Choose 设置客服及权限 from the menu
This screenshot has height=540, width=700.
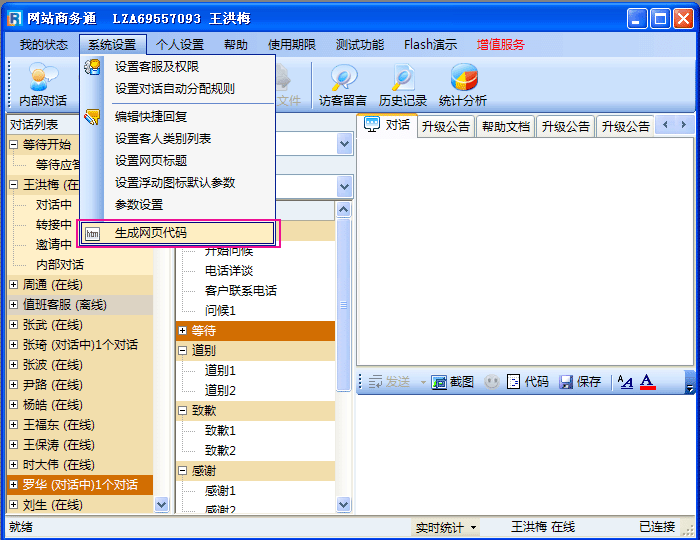pos(157,66)
